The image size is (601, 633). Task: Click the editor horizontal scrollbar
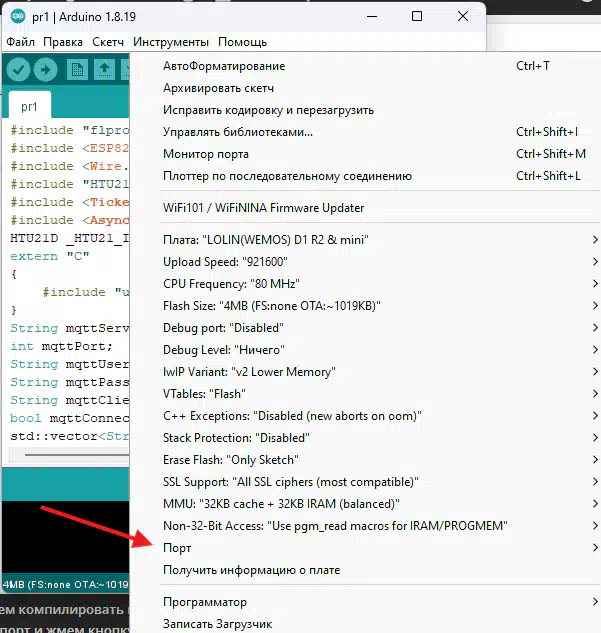77,455
